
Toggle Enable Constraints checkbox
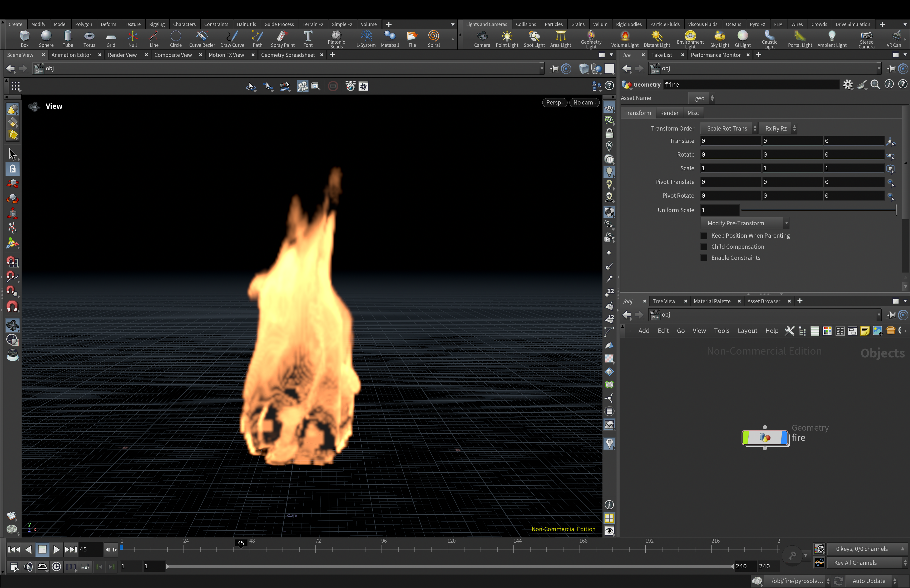tap(704, 258)
